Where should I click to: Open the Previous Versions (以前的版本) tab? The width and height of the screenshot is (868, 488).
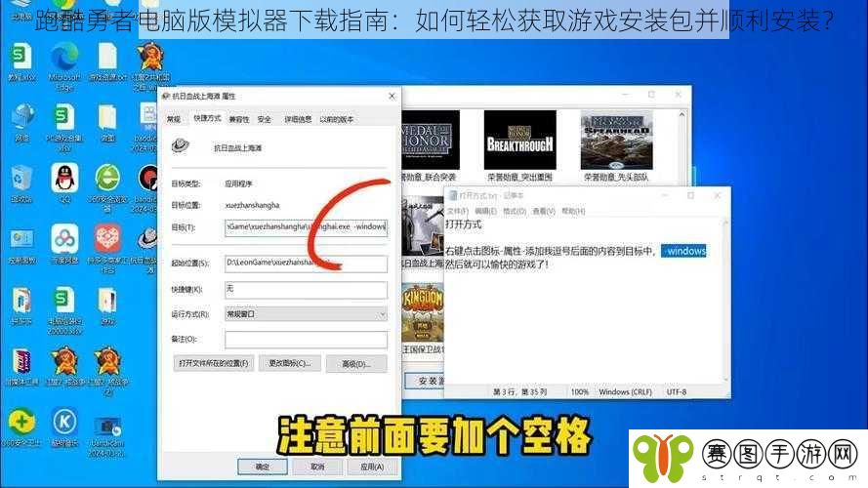337,119
